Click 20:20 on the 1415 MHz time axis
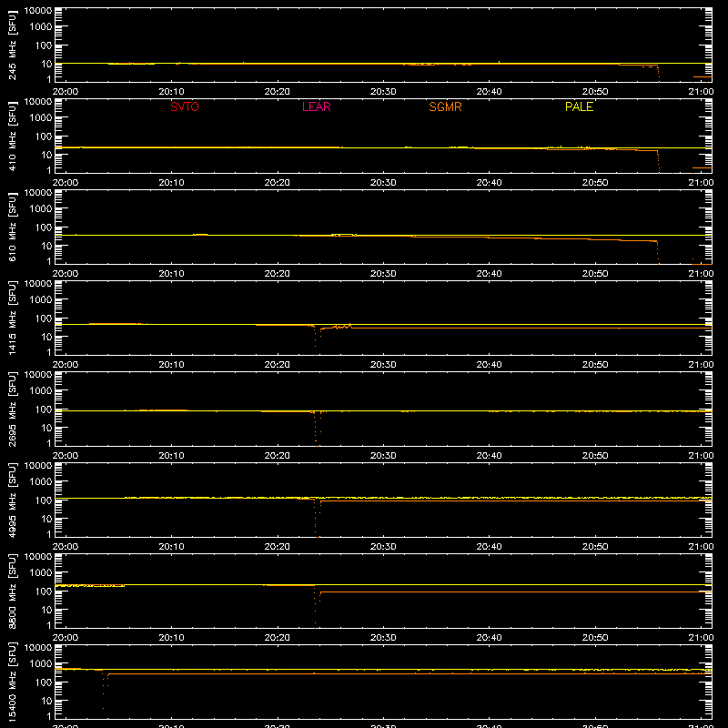Screen dimensions: 728x728 pos(278,365)
